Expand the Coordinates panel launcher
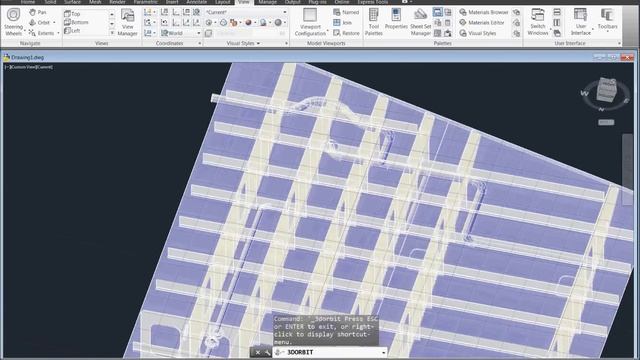Image resolution: width=640 pixels, height=360 pixels. coord(200,43)
